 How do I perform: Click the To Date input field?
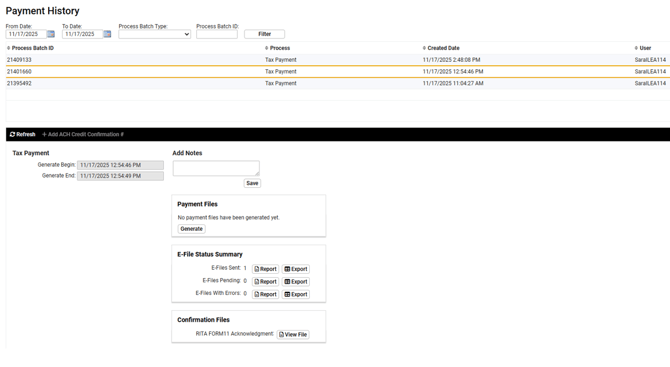click(82, 34)
